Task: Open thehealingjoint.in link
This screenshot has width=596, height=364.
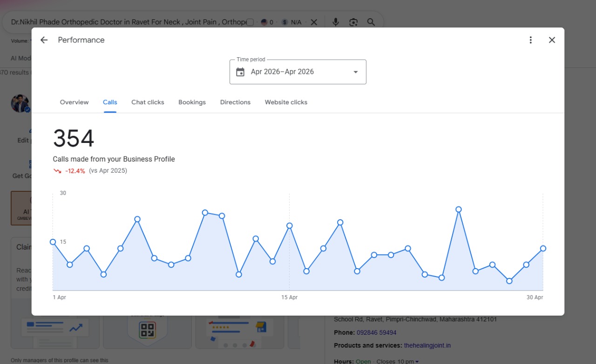Action: (x=427, y=345)
